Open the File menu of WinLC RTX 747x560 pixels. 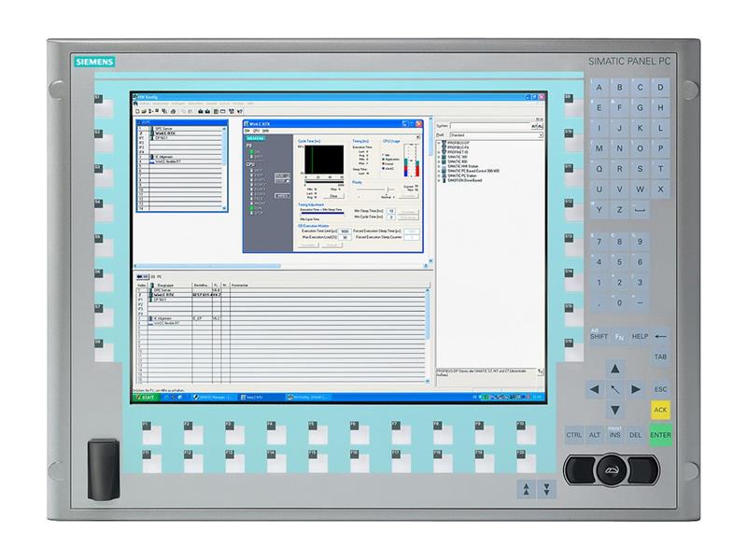click(x=247, y=131)
